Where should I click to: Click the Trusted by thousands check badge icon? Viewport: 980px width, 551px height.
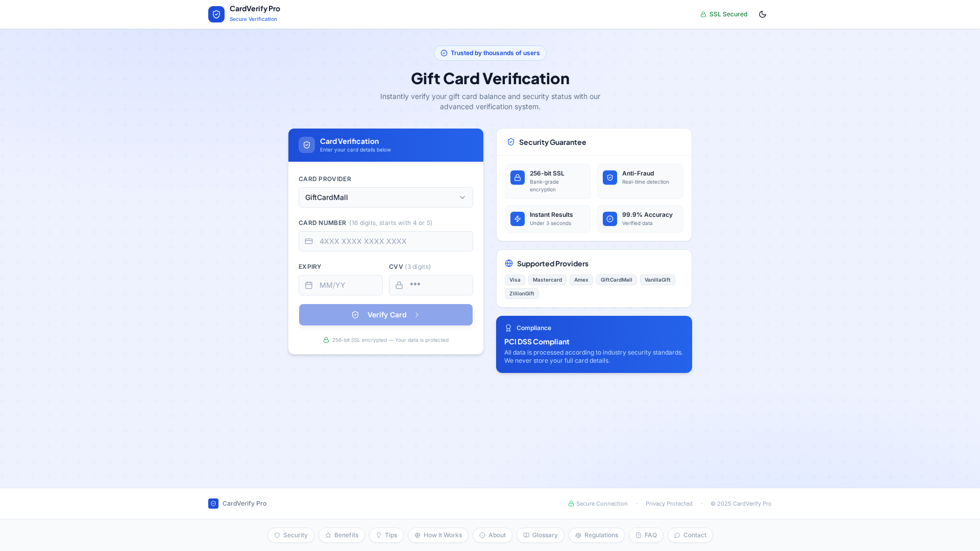444,53
